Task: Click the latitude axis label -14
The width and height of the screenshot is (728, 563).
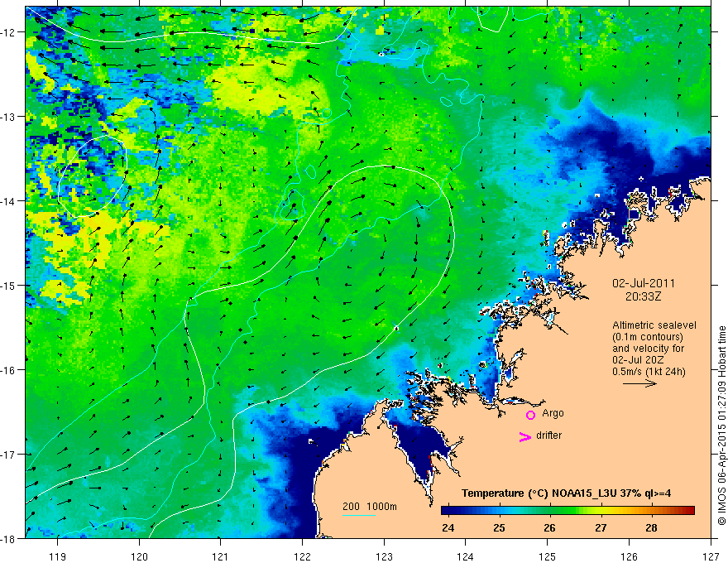Action: tap(8, 201)
